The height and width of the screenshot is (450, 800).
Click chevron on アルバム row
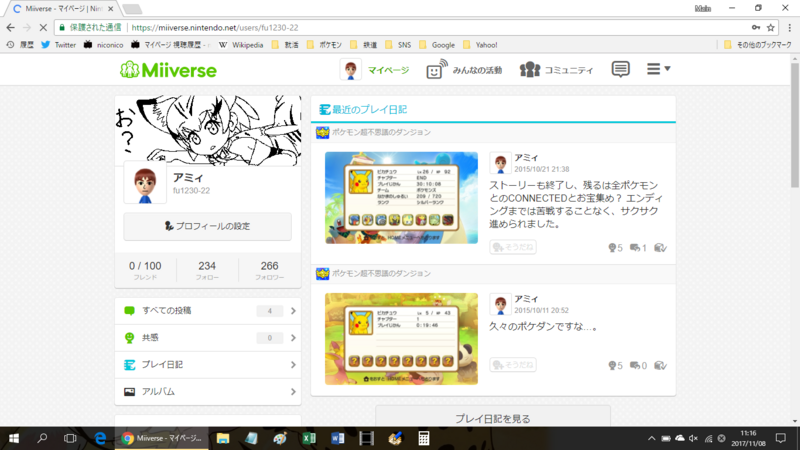tap(293, 392)
